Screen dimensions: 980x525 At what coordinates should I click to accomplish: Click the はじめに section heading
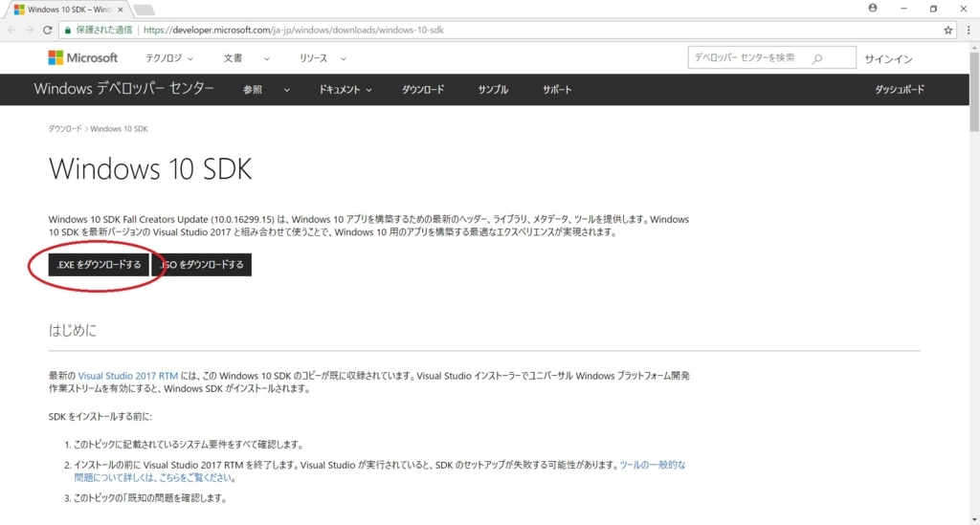73,330
